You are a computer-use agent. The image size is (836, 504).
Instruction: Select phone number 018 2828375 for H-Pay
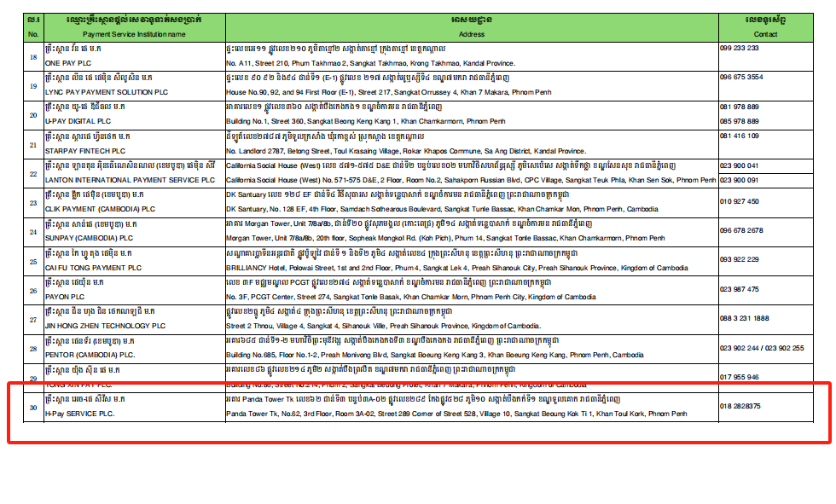pyautogui.click(x=740, y=407)
